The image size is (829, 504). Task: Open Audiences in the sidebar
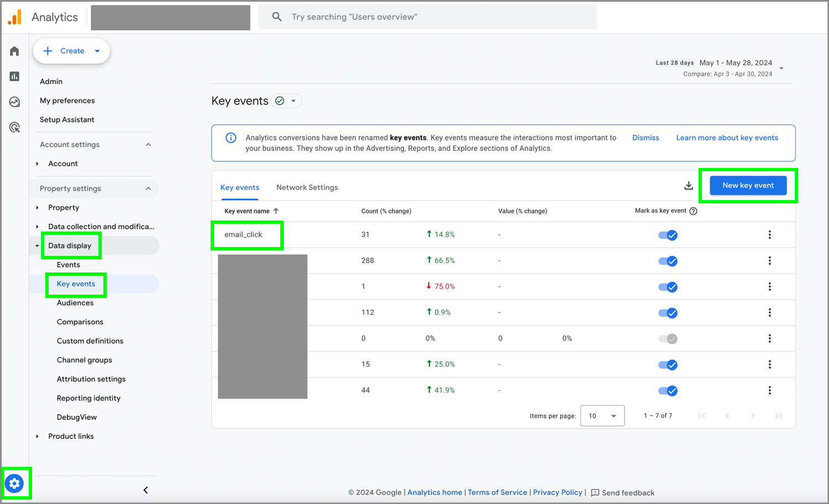tap(75, 303)
